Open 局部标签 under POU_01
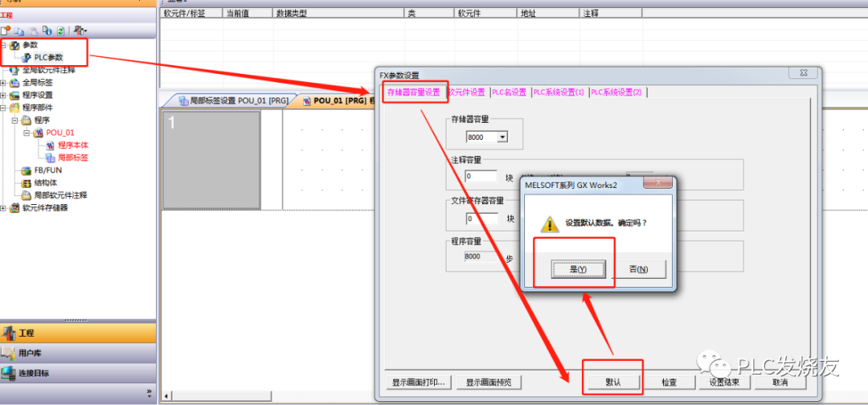This screenshot has height=405, width=868. coord(73,157)
